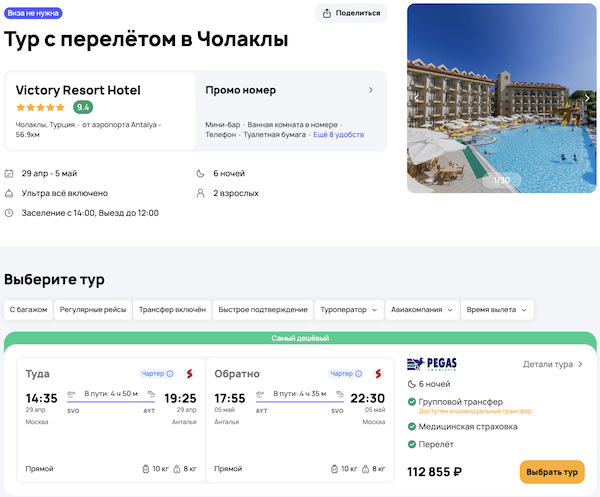This screenshot has height=497, width=600.
Task: Toggle the С багажом filter
Action: [28, 310]
